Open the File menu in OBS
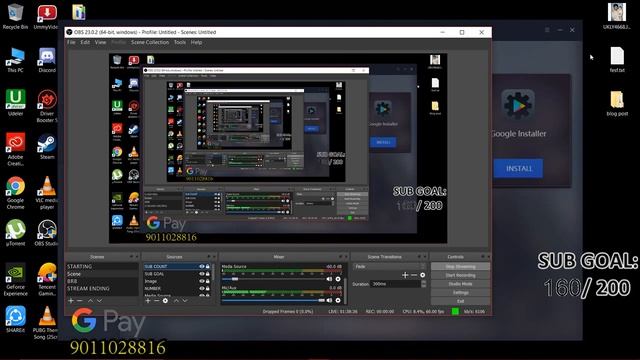 pos(71,42)
